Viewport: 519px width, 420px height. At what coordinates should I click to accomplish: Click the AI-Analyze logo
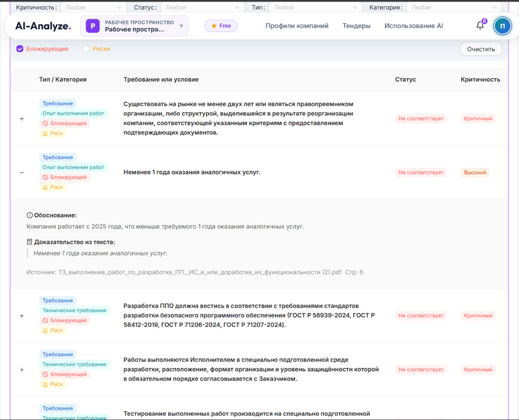click(x=43, y=26)
